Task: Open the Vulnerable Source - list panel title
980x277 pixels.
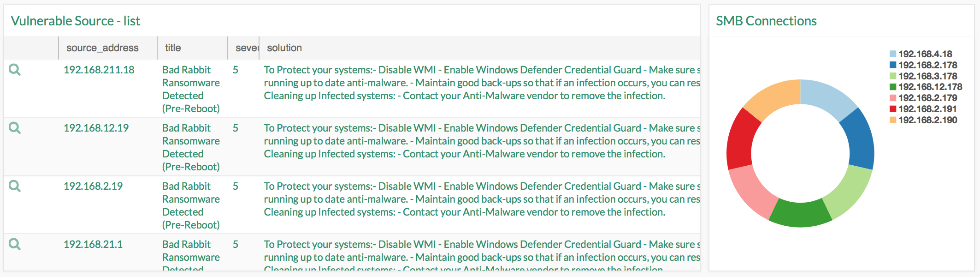Action: pos(75,21)
